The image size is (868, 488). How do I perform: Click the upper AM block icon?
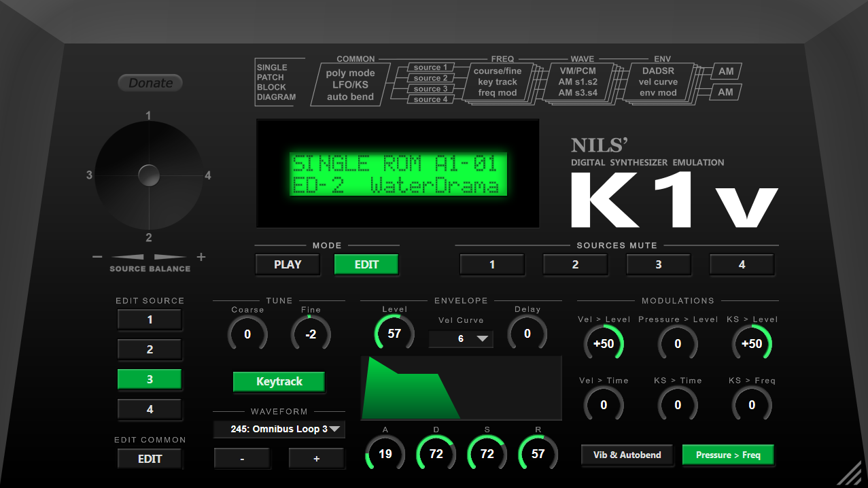[725, 70]
